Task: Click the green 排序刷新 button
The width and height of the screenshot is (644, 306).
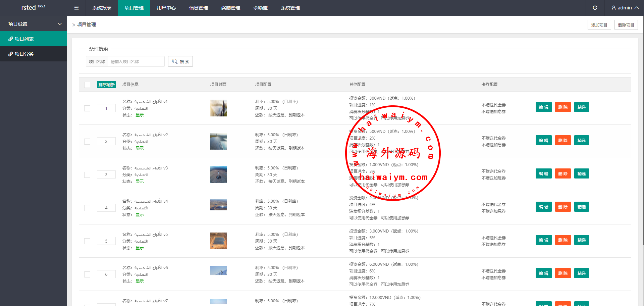Action: [x=106, y=85]
